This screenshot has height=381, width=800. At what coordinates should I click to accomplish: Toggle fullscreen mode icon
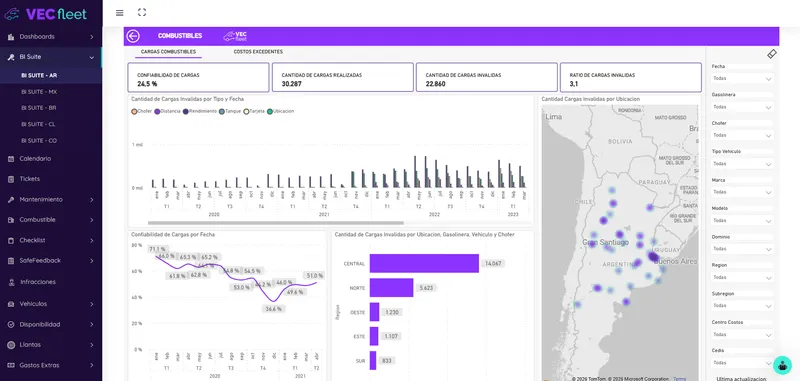coord(142,12)
